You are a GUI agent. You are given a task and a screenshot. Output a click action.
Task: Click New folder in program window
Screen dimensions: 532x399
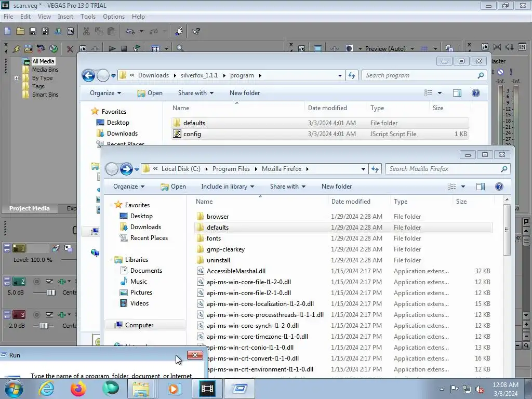click(x=245, y=93)
